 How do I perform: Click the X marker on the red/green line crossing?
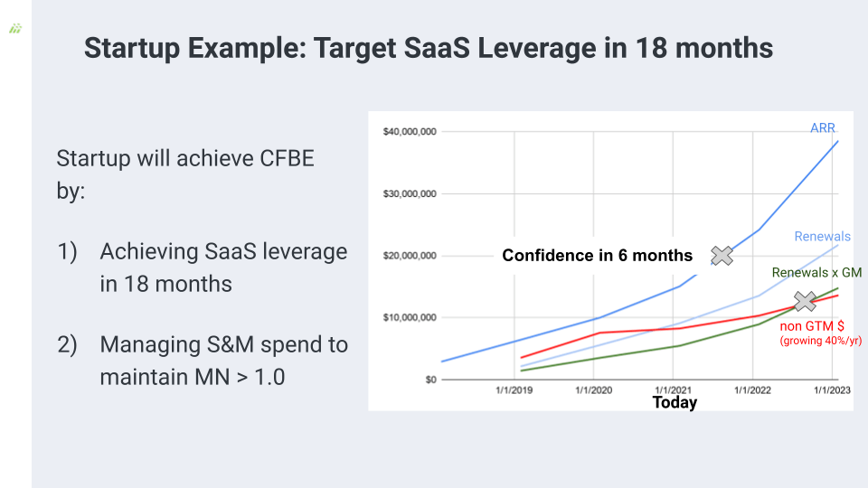(x=805, y=301)
